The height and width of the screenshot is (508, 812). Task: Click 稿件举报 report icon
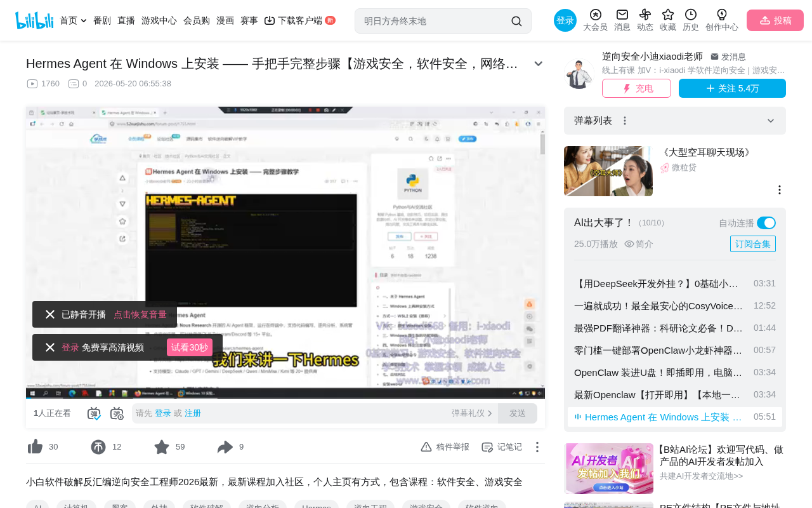point(445,447)
